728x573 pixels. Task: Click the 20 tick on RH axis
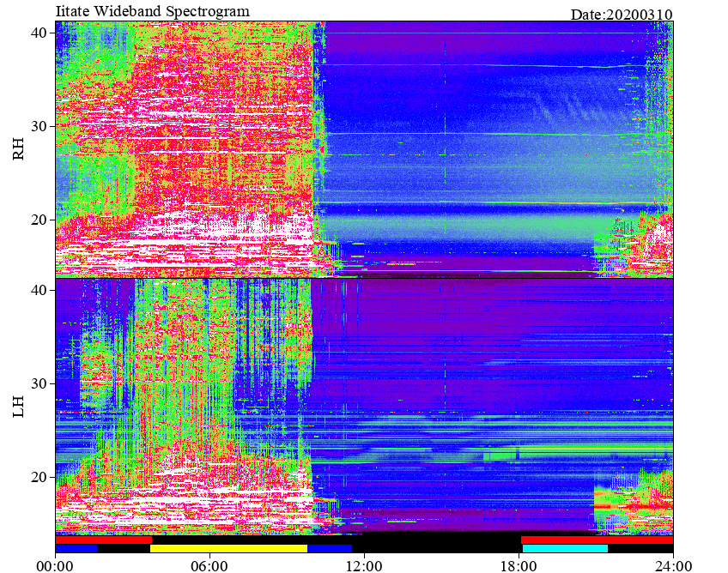(x=39, y=220)
